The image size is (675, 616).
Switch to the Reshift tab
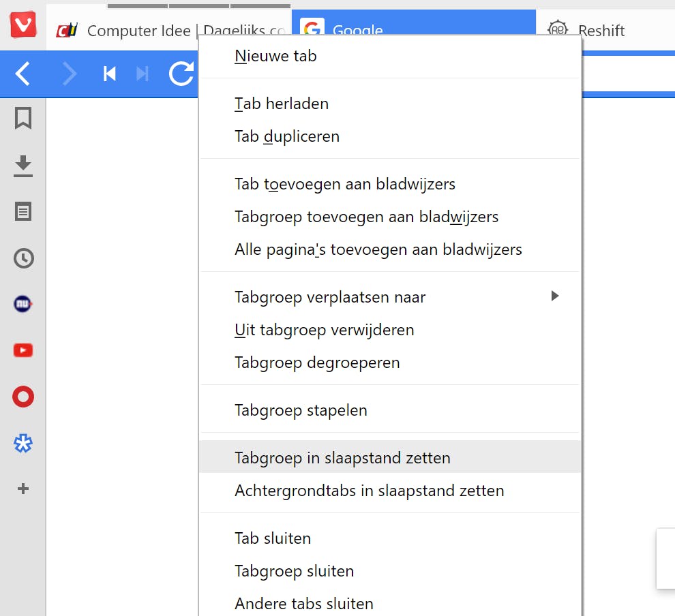click(601, 30)
